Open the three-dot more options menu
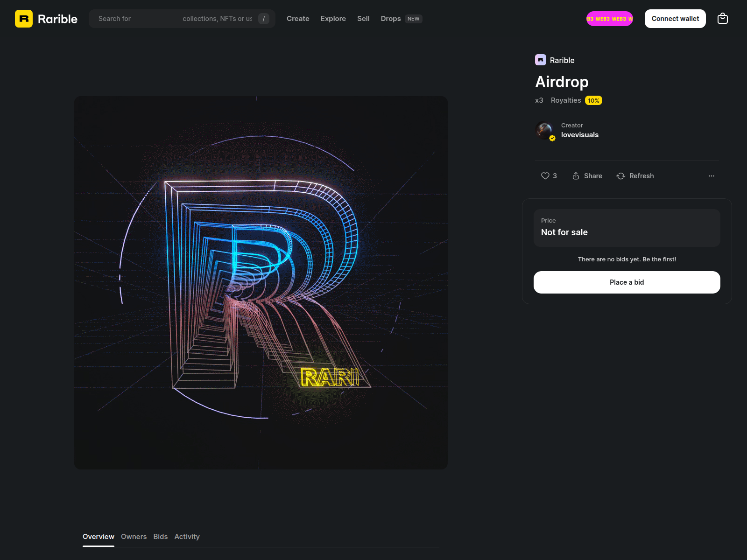Image resolution: width=747 pixels, height=560 pixels. click(x=711, y=176)
